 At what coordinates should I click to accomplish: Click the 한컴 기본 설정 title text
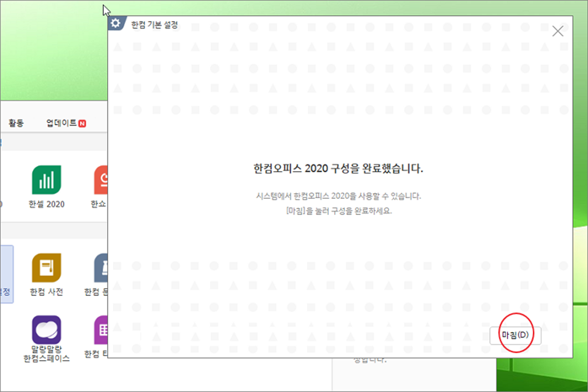[155, 24]
